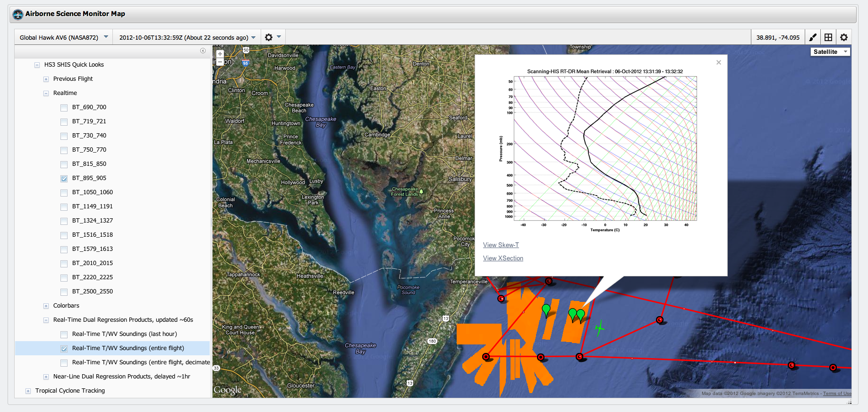Collapse the layer panel with arrow icon

pos(203,51)
